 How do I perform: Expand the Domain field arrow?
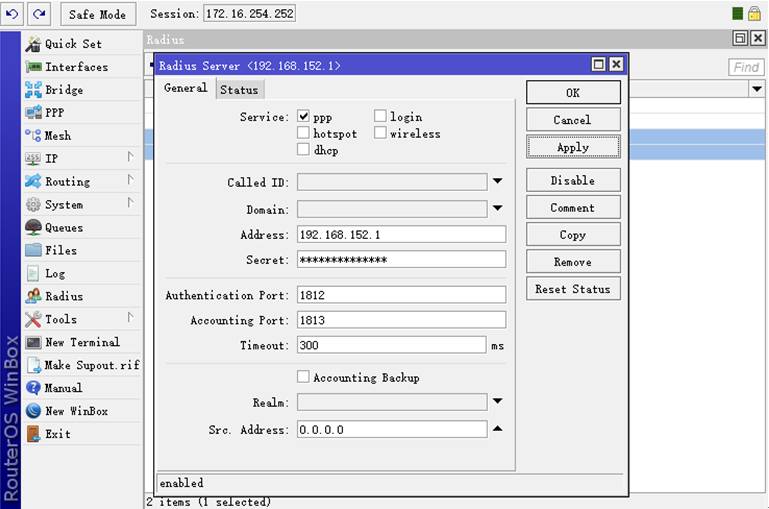pyautogui.click(x=498, y=209)
